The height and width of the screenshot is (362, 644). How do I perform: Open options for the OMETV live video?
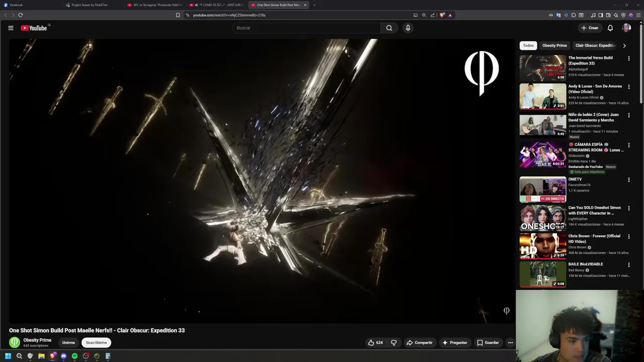pos(628,180)
